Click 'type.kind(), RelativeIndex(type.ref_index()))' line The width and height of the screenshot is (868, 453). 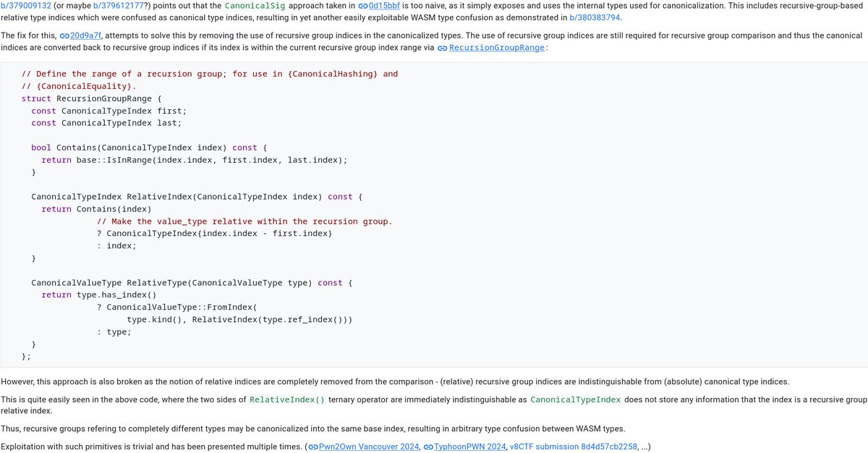click(x=239, y=320)
